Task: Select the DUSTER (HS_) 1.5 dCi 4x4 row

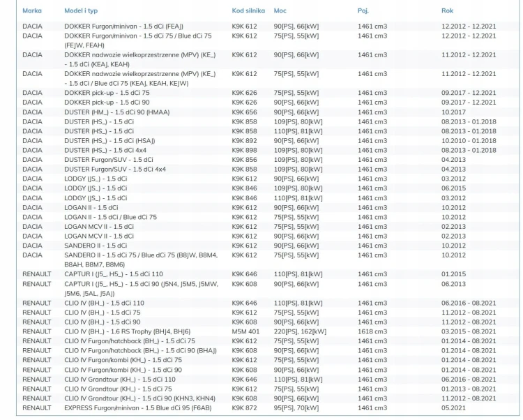Action: (x=268, y=150)
